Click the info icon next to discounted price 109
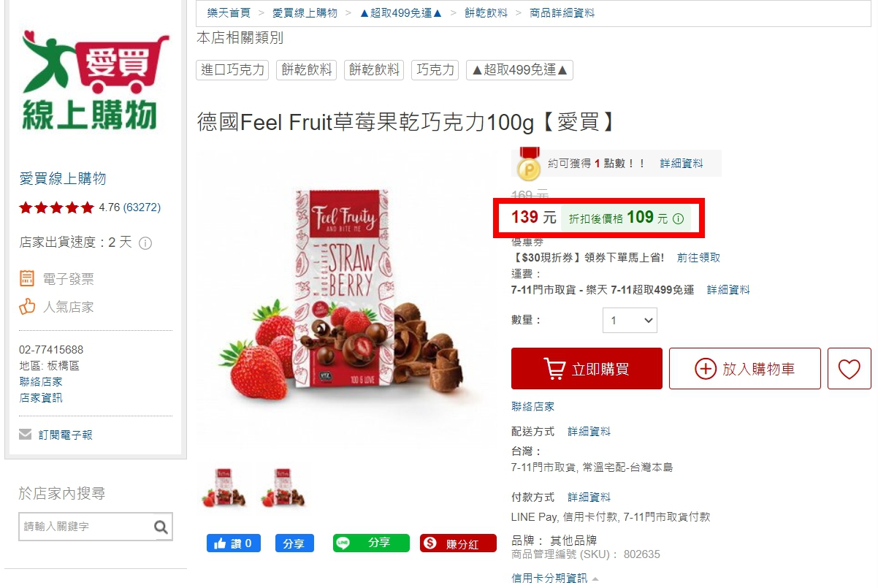878x588 pixels. 678,218
